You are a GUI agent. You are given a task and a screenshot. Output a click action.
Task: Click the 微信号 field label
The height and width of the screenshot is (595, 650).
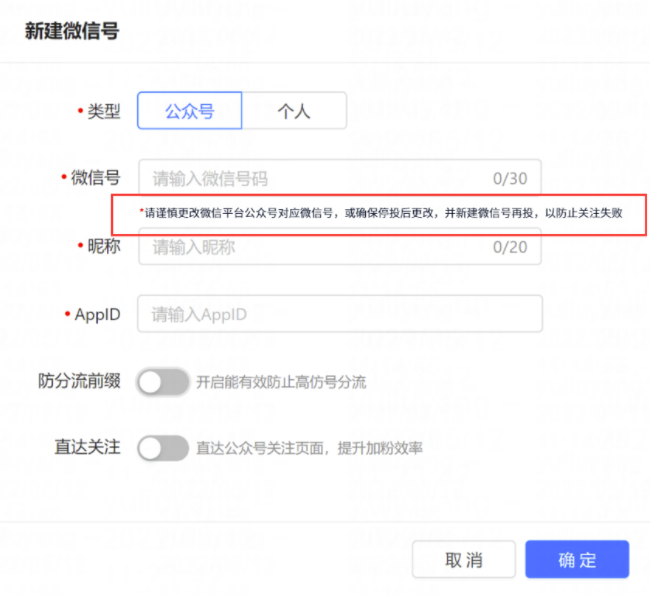point(95,177)
